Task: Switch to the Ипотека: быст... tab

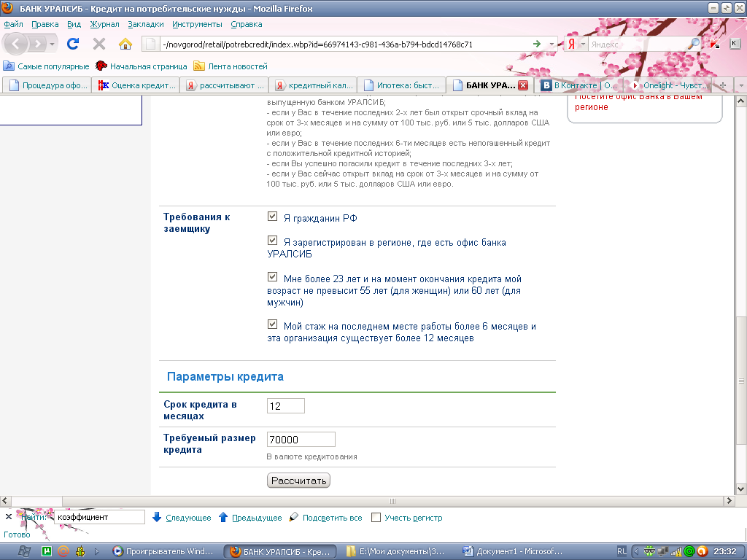Action: pos(402,85)
